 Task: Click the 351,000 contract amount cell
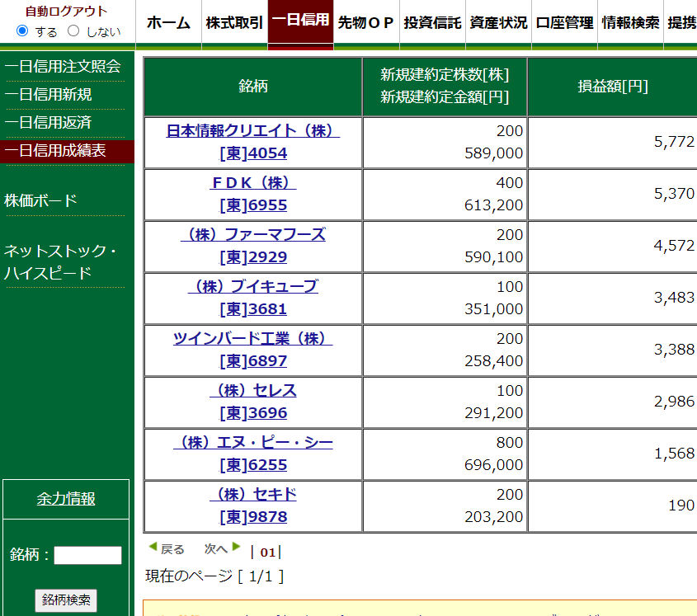493,309
